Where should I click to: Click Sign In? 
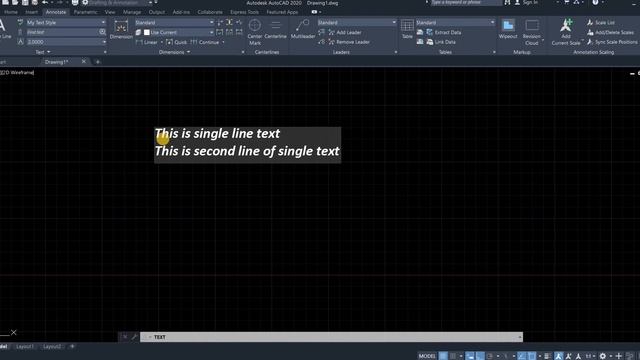coord(530,2)
